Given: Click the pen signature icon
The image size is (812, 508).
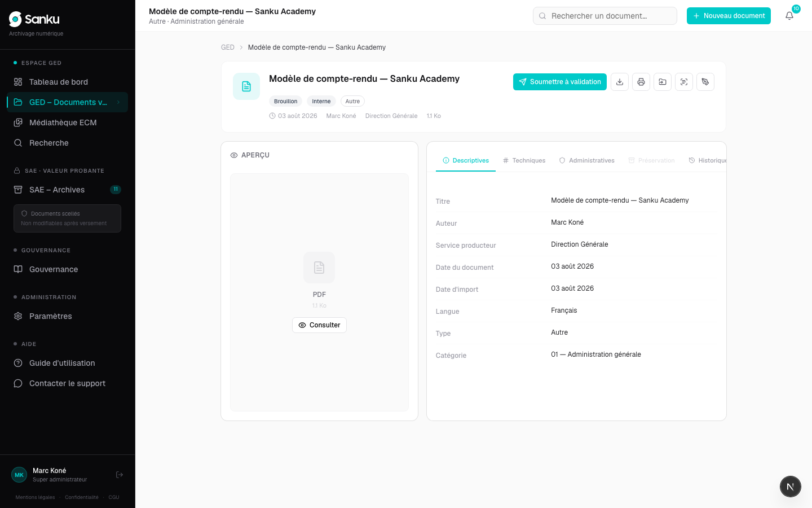Looking at the screenshot, I should (705, 82).
